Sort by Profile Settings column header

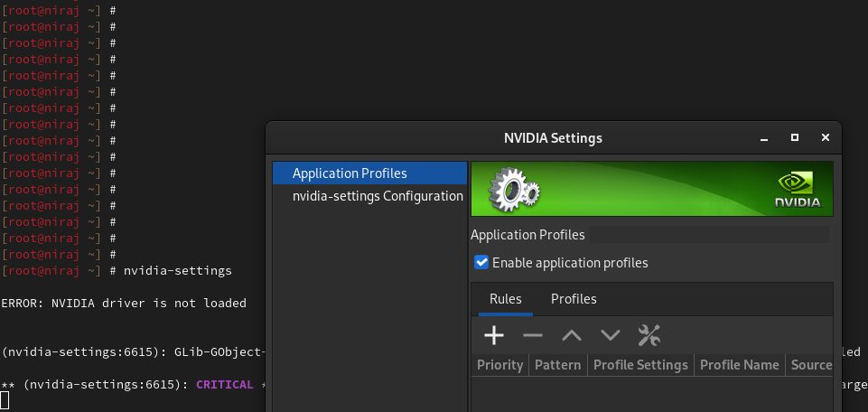coord(640,365)
